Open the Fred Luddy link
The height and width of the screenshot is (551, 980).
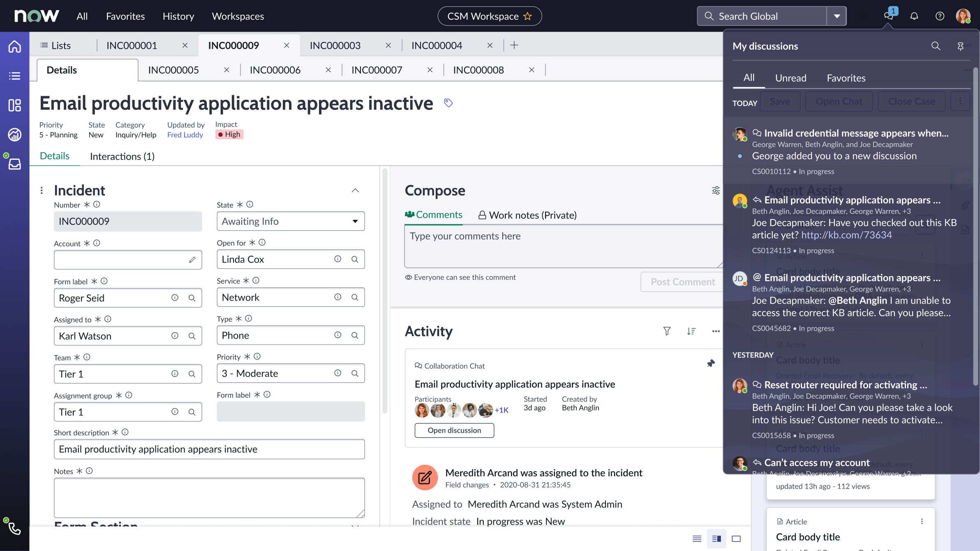click(x=185, y=135)
